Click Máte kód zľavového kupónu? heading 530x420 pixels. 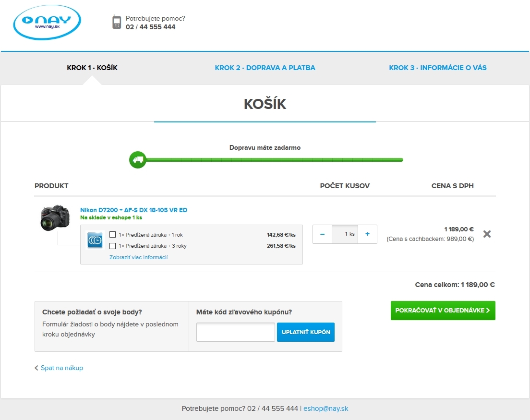(x=244, y=312)
